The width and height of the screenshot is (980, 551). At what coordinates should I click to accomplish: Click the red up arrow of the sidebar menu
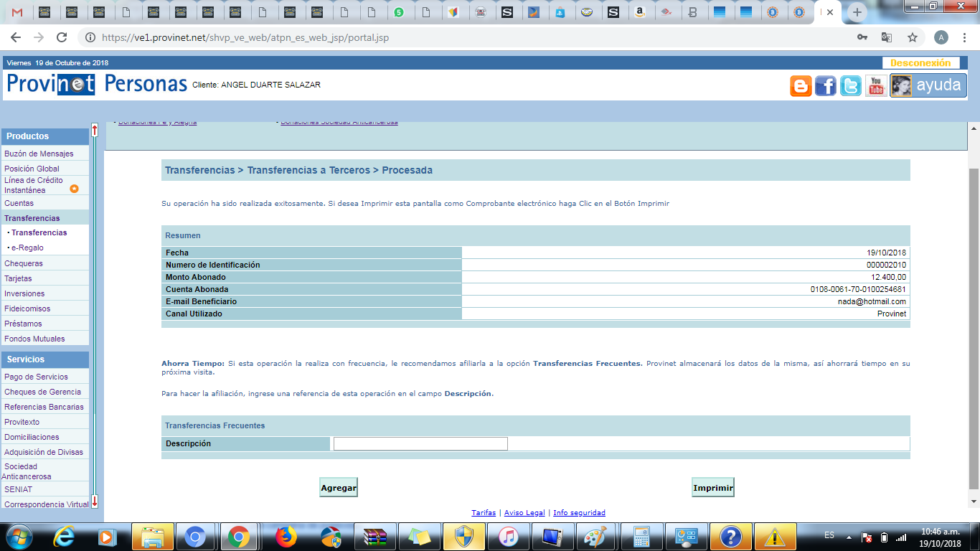click(x=95, y=131)
